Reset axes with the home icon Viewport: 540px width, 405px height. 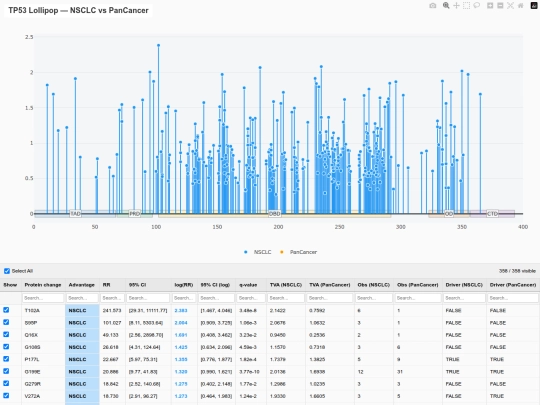point(520,6)
